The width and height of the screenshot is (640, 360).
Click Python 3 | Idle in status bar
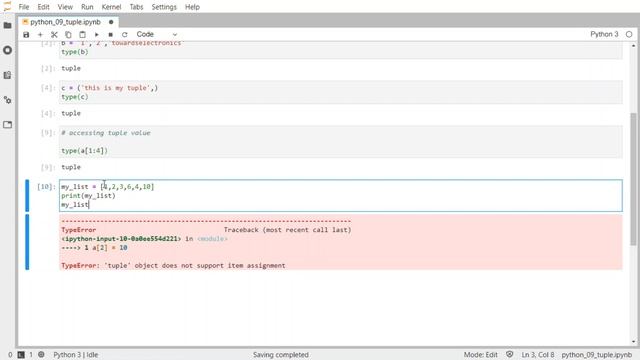pyautogui.click(x=76, y=355)
